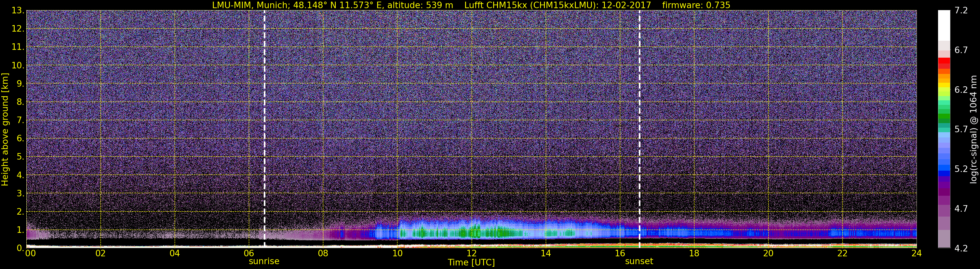
Task: Click the time axis tick label "18"
Action: tap(694, 253)
